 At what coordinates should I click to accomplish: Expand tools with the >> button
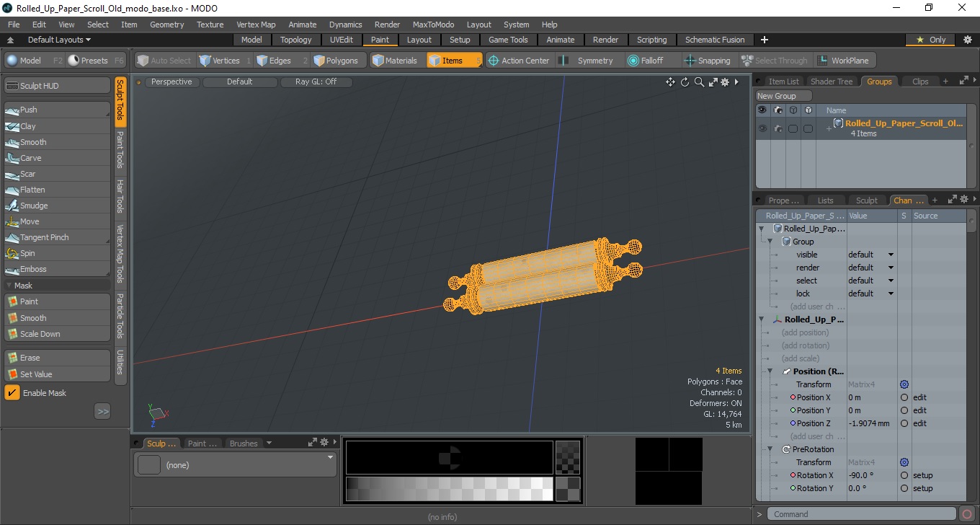click(102, 411)
